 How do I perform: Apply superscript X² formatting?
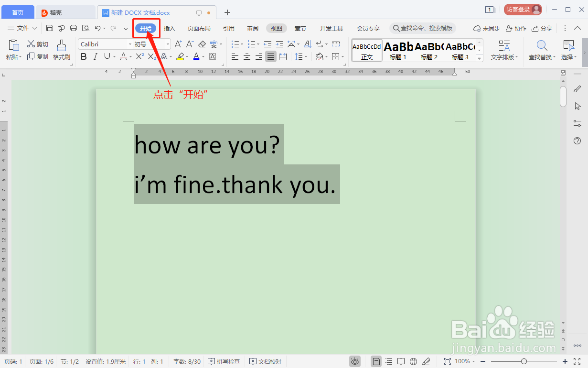point(139,57)
